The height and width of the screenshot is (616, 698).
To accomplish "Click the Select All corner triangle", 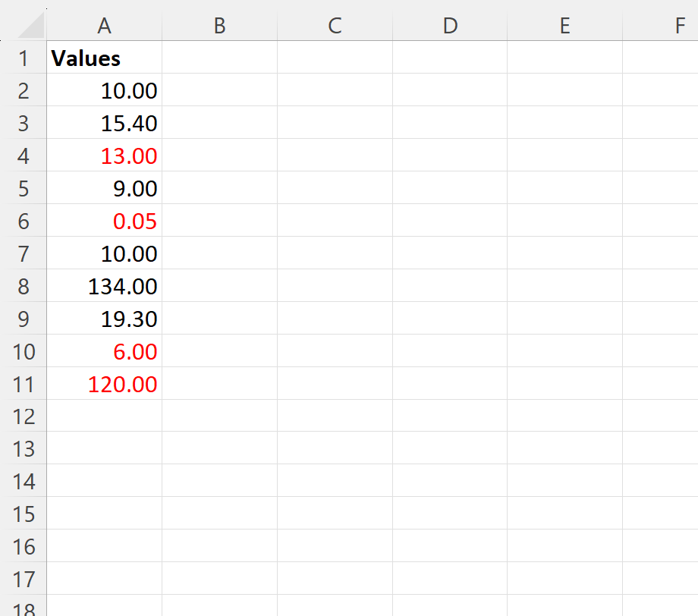I will point(31,25).
